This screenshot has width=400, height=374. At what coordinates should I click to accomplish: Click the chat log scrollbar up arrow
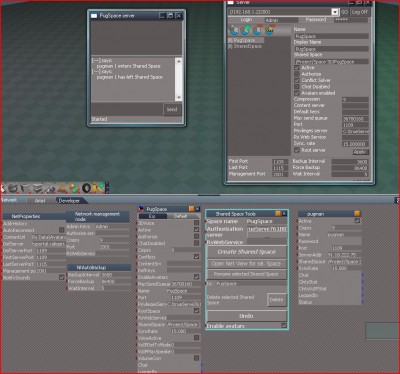pyautogui.click(x=179, y=61)
